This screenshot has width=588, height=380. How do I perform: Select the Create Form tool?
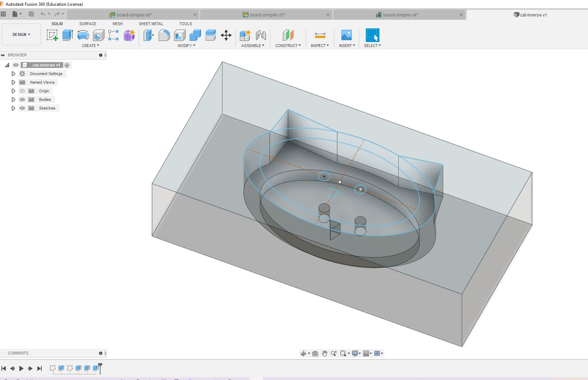click(x=129, y=35)
